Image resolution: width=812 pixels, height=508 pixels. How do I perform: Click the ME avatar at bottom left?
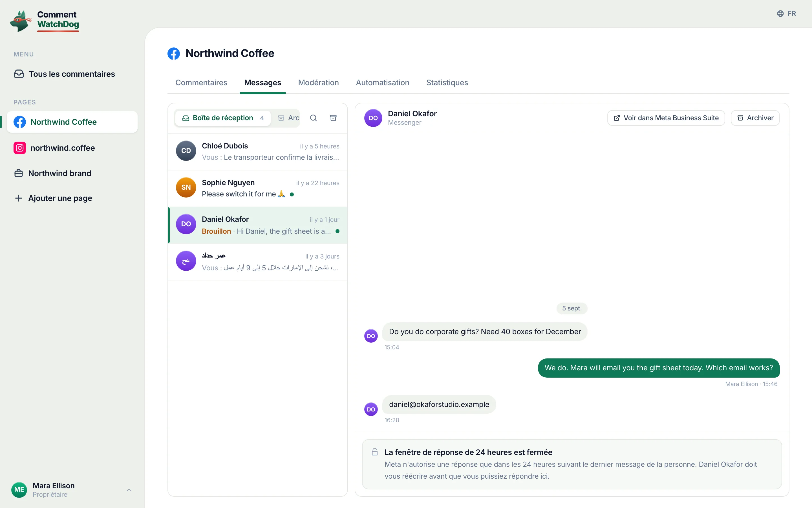point(19,490)
